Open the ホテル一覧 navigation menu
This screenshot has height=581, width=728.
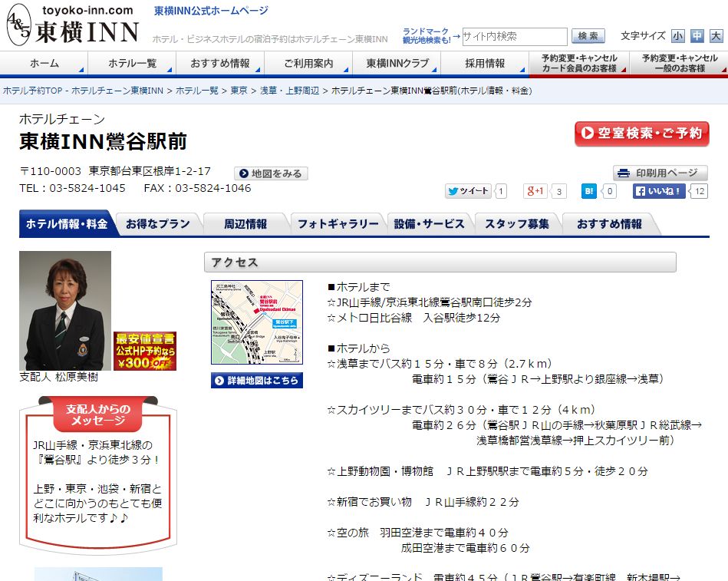[132, 63]
